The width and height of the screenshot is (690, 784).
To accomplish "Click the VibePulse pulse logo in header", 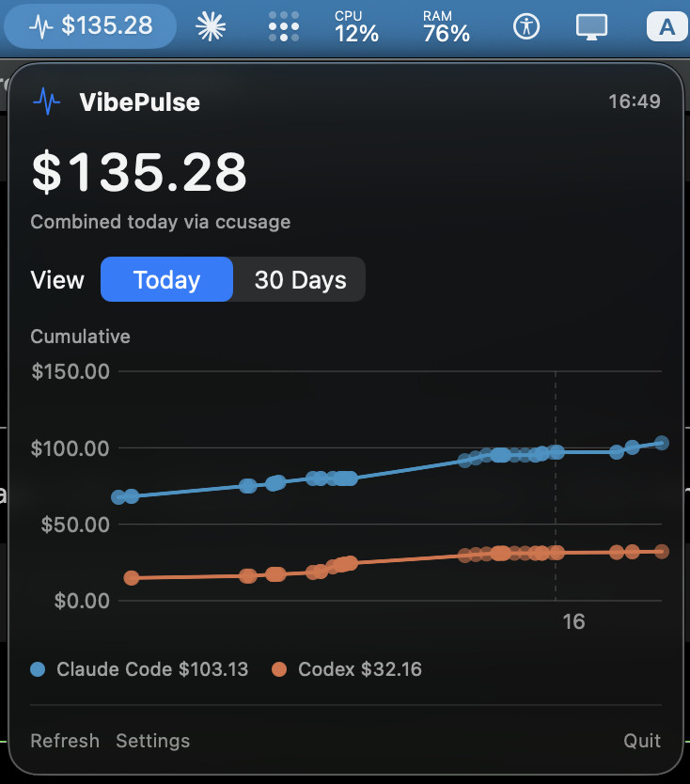I will [46, 102].
